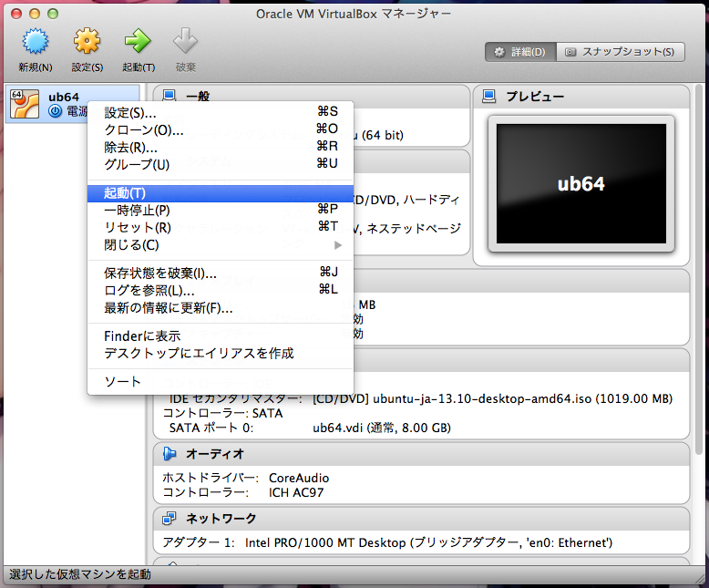The width and height of the screenshot is (709, 588).
Task: Click the power-off status icon under ub64
Action: (x=56, y=111)
